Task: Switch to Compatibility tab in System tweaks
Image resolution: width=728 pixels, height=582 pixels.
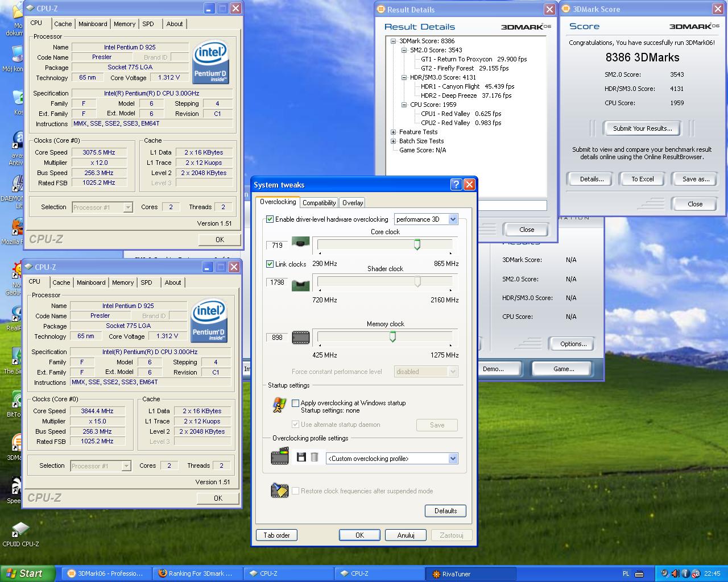Action: [319, 203]
